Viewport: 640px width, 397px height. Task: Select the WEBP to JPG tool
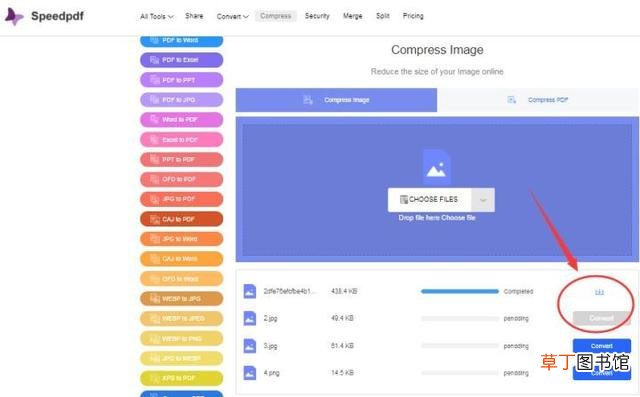click(182, 299)
